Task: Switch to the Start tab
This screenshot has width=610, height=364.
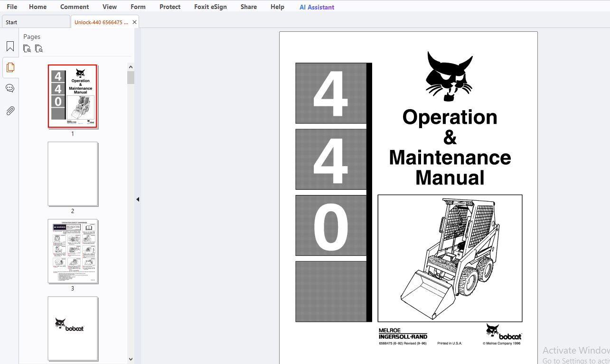Action: 36,22
